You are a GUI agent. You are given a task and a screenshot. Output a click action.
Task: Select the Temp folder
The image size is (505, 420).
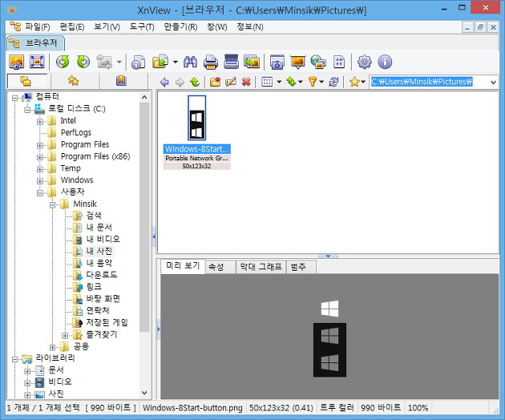tap(71, 168)
